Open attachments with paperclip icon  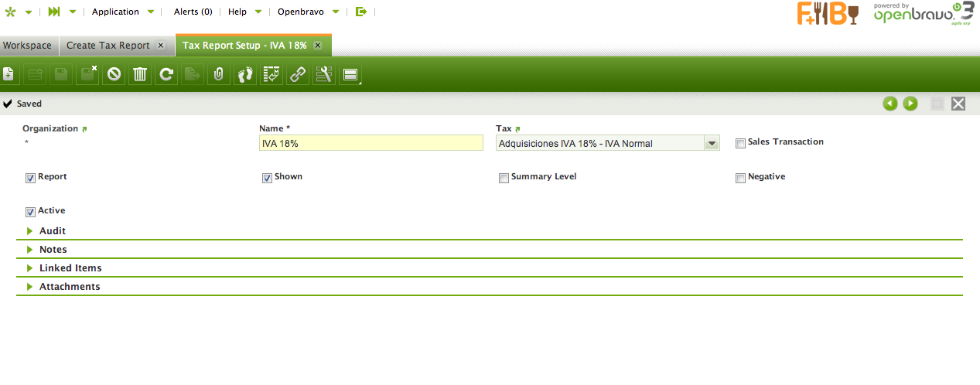coord(219,75)
